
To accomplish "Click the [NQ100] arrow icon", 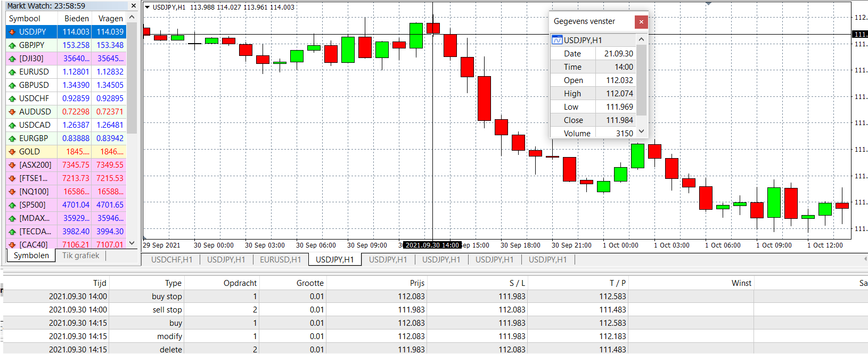I will tap(12, 192).
